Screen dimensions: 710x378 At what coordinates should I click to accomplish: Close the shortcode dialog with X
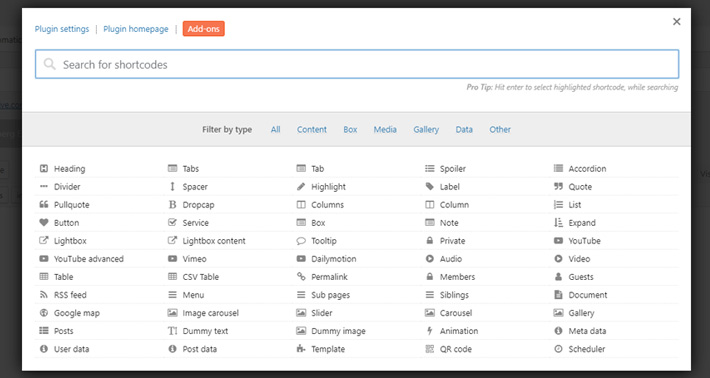tap(676, 21)
